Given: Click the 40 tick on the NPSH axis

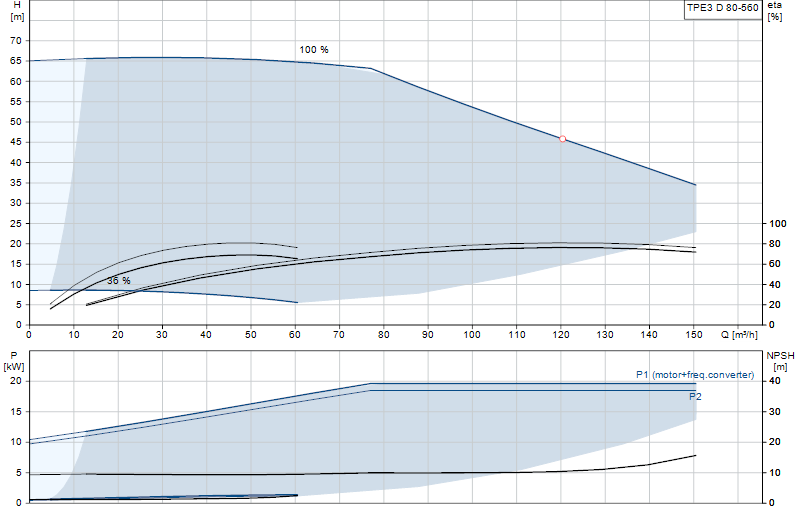Looking at the screenshot, I should 774,381.
